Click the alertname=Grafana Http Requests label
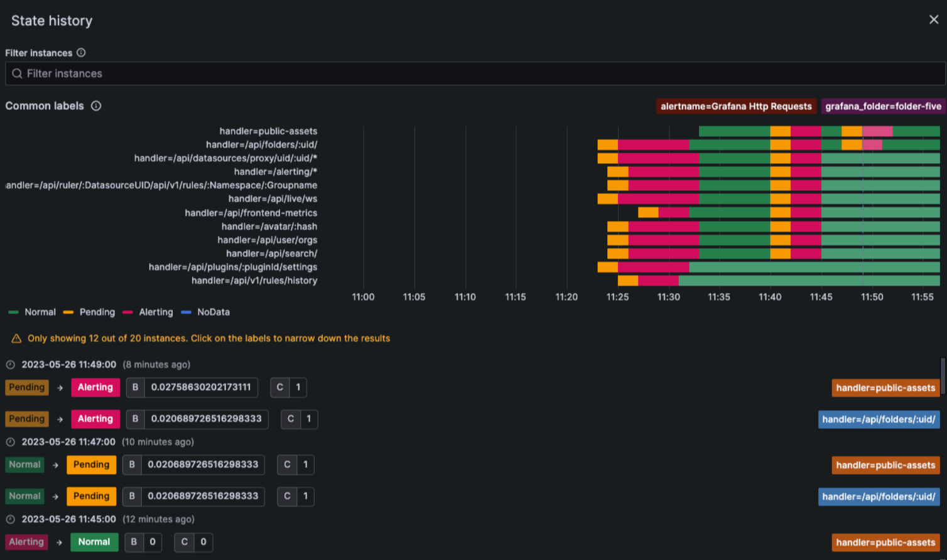Viewport: 947px width, 560px height. tap(736, 106)
